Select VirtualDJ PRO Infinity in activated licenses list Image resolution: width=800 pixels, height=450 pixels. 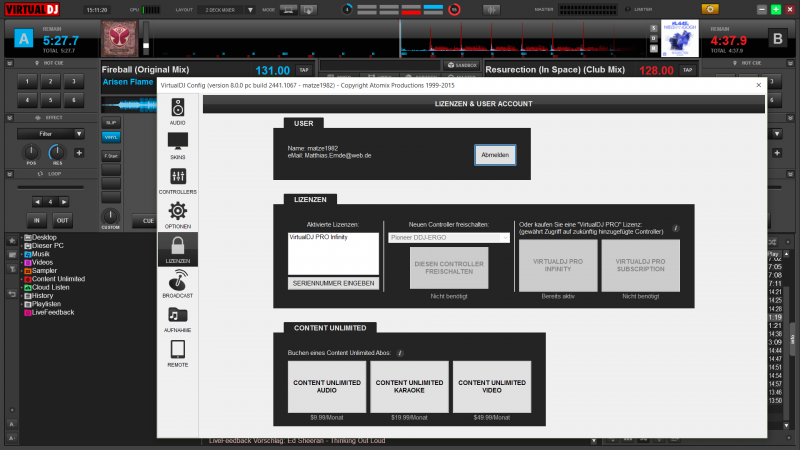[x=318, y=237]
